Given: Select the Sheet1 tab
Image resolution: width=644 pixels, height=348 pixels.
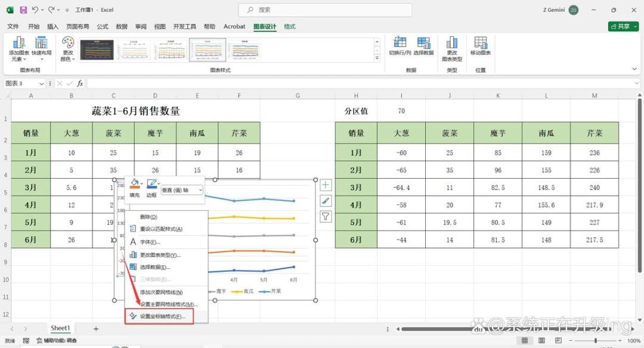Looking at the screenshot, I should pos(60,328).
